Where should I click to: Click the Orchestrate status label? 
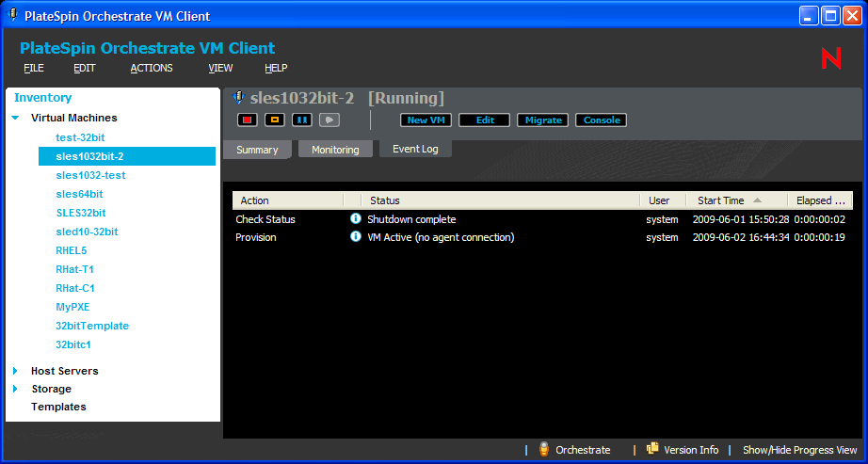pos(583,450)
